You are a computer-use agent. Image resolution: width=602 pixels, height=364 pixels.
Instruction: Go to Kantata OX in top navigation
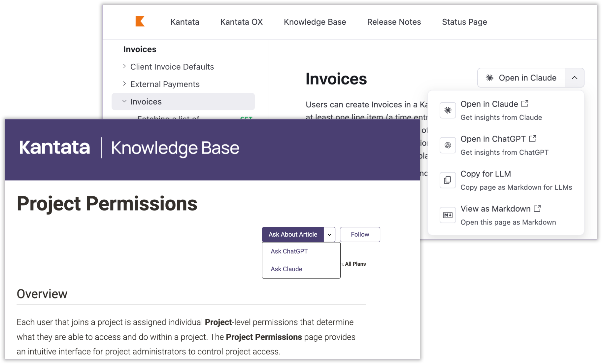tap(241, 22)
